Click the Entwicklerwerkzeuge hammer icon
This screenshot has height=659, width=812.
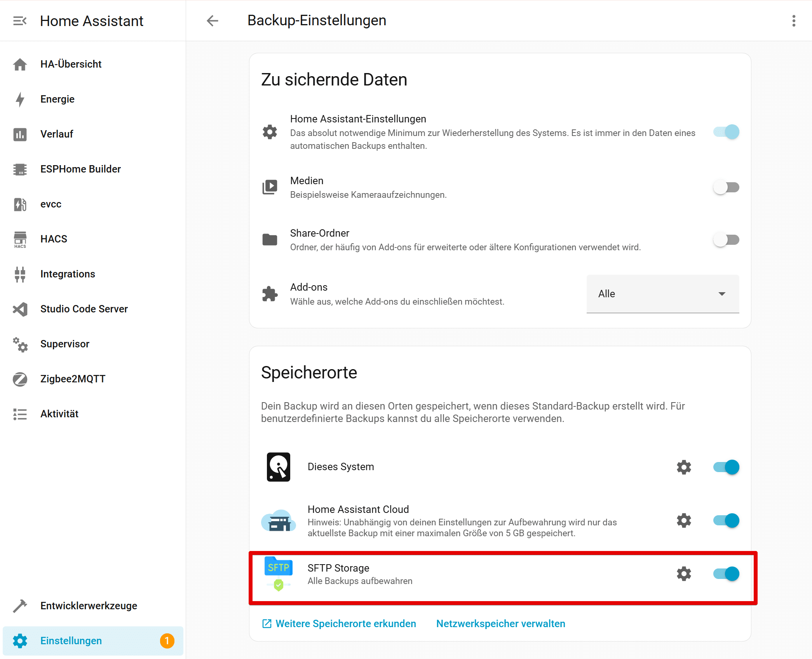coord(20,606)
